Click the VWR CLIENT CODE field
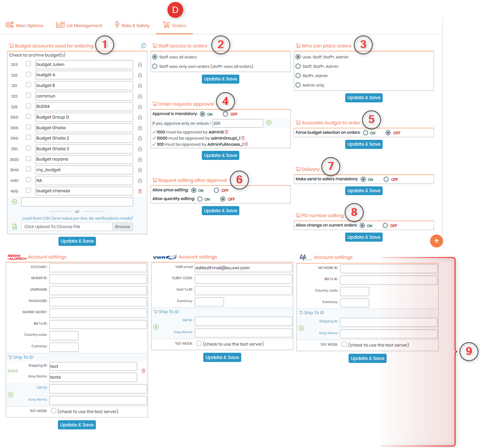The height and width of the screenshot is (448, 480). tap(243, 279)
